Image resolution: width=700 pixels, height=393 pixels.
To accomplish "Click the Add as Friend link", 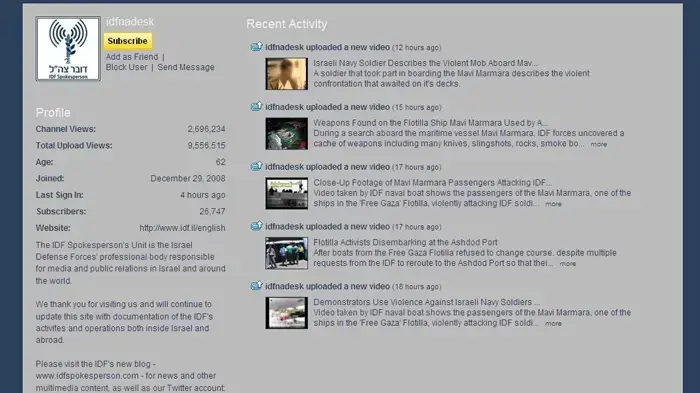I will pyautogui.click(x=132, y=57).
